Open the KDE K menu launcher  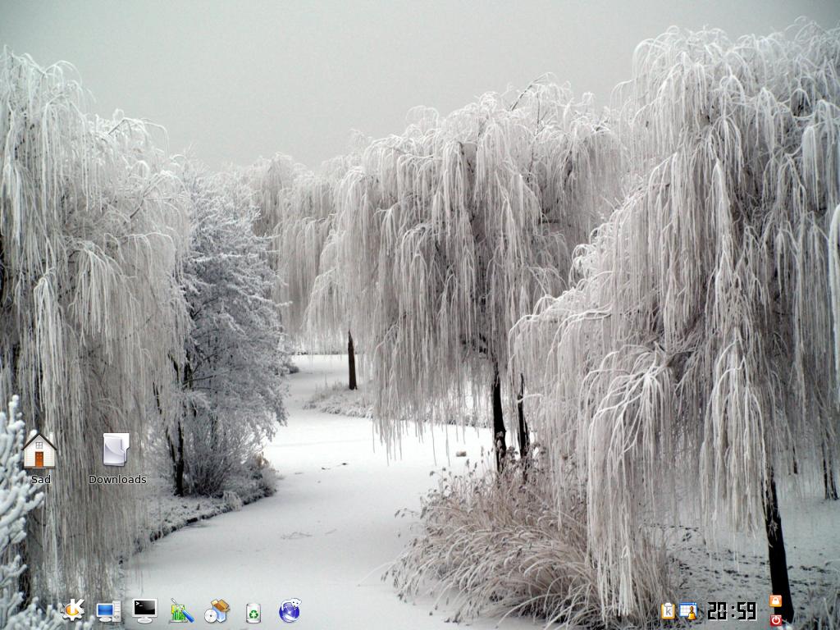(73, 610)
